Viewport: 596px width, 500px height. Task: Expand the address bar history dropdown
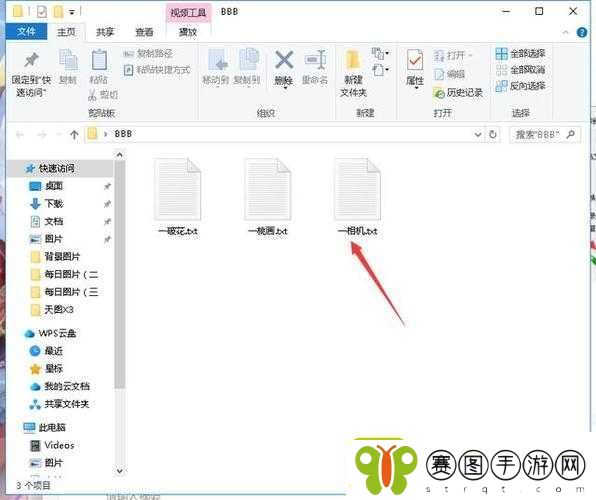coord(478,134)
